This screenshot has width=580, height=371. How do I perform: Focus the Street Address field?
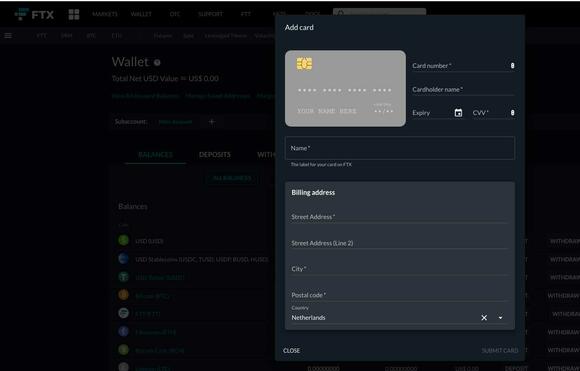[x=399, y=217]
